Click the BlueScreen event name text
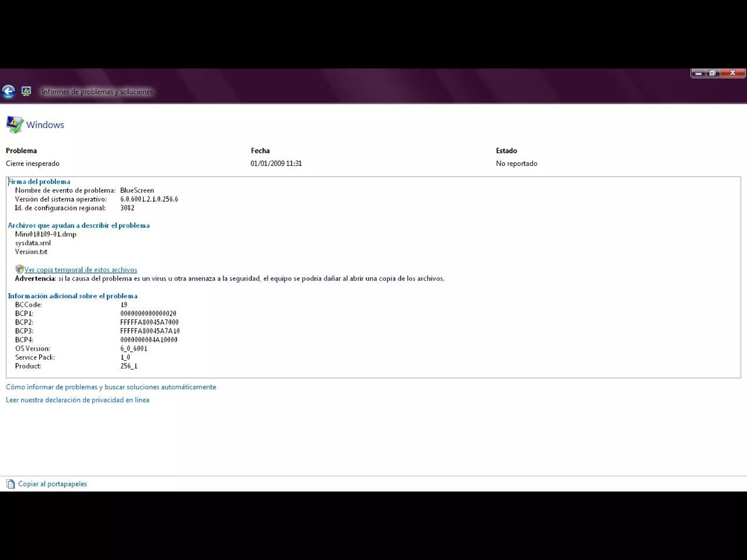Viewport: 747px width, 560px height. [137, 190]
